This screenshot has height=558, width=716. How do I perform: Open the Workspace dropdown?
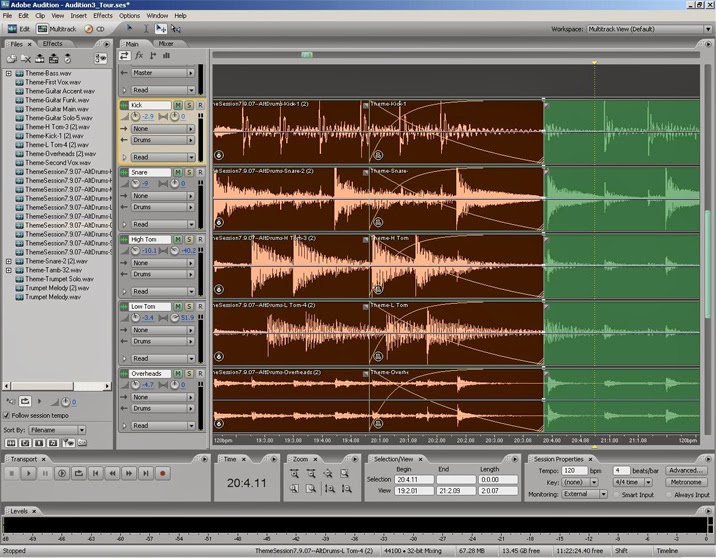pyautogui.click(x=649, y=29)
